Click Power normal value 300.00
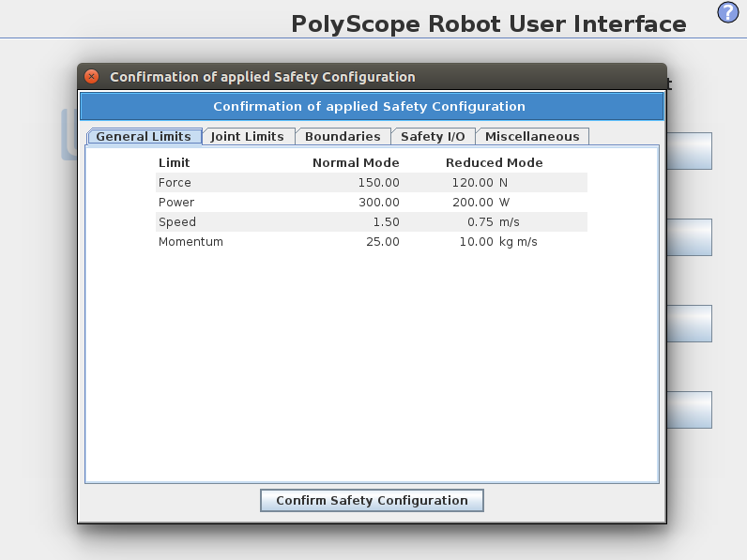The width and height of the screenshot is (747, 560). (x=379, y=203)
